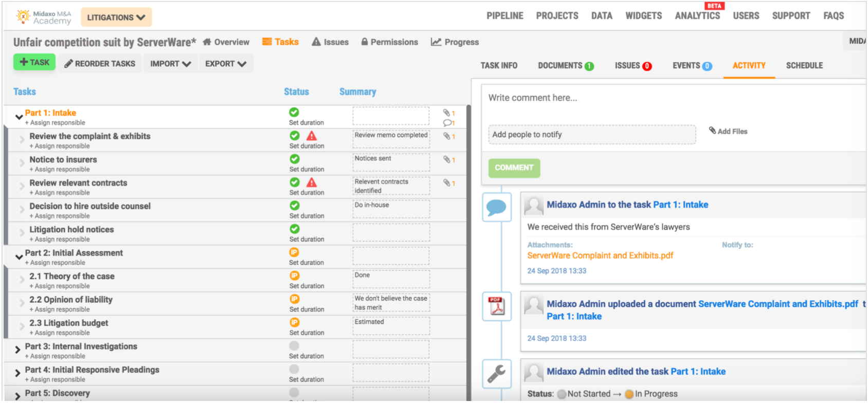Click the red warning icon on Review relevant contracts

[x=311, y=182]
